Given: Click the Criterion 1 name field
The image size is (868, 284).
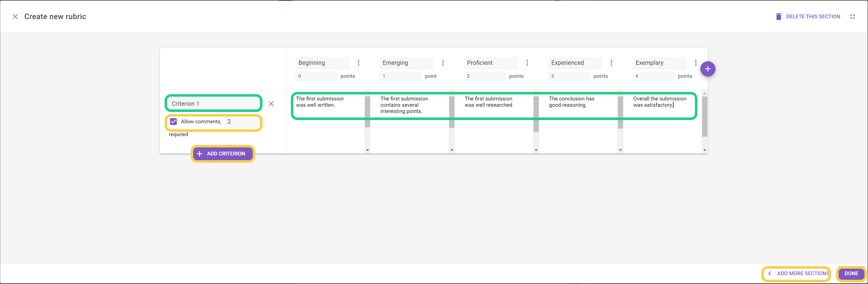Looking at the screenshot, I should 214,103.
